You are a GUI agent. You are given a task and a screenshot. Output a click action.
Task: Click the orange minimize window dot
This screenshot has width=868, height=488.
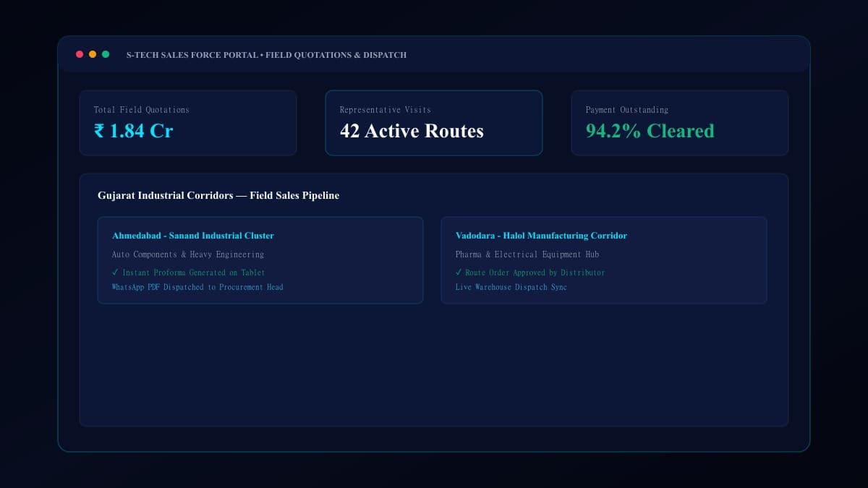pyautogui.click(x=93, y=54)
